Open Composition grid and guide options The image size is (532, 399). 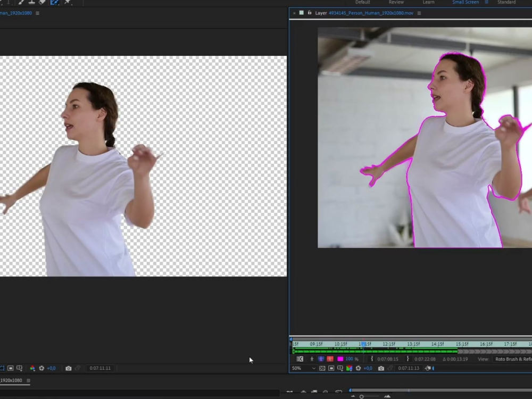(19, 368)
